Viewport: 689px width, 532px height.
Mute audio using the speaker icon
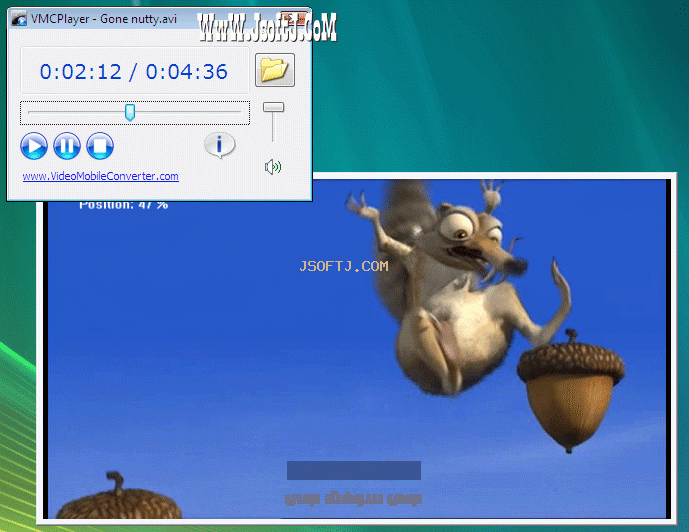tap(272, 167)
